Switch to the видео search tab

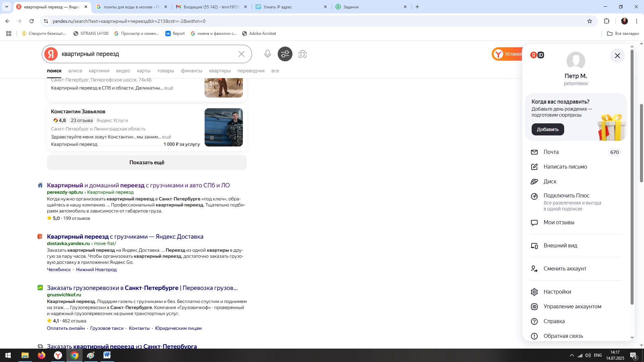coord(123,71)
